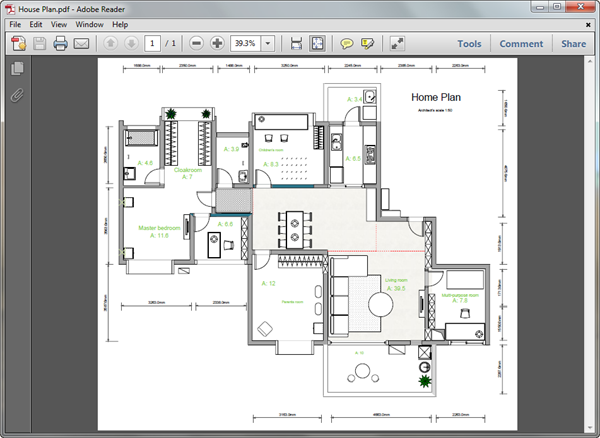Image resolution: width=600 pixels, height=438 pixels.
Task: Click the email envelope icon
Action: point(81,44)
